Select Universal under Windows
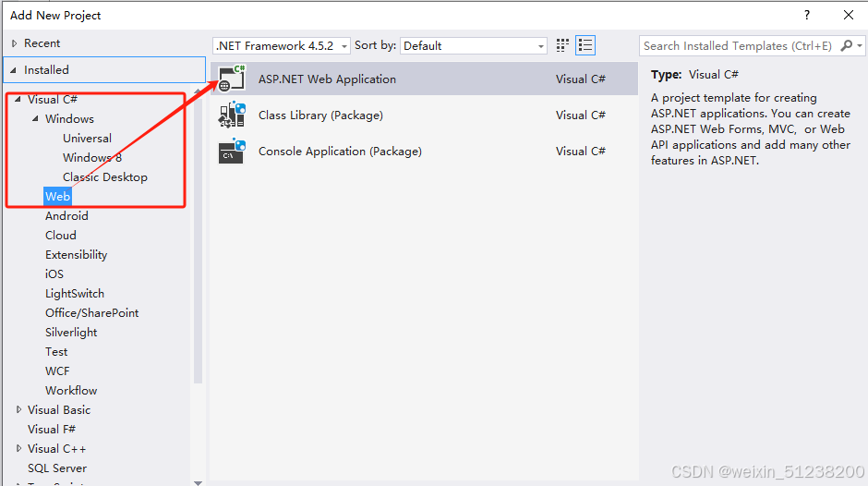The image size is (868, 486). pos(87,138)
